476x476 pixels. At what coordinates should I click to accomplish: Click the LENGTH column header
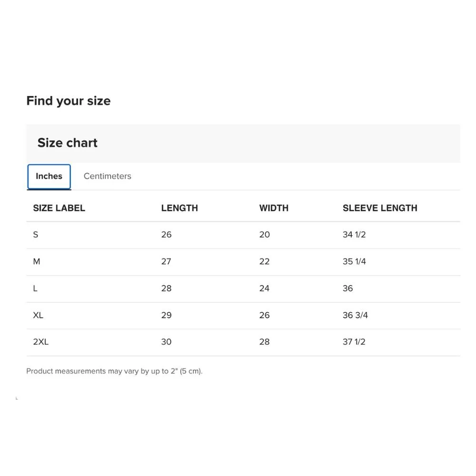(x=179, y=208)
